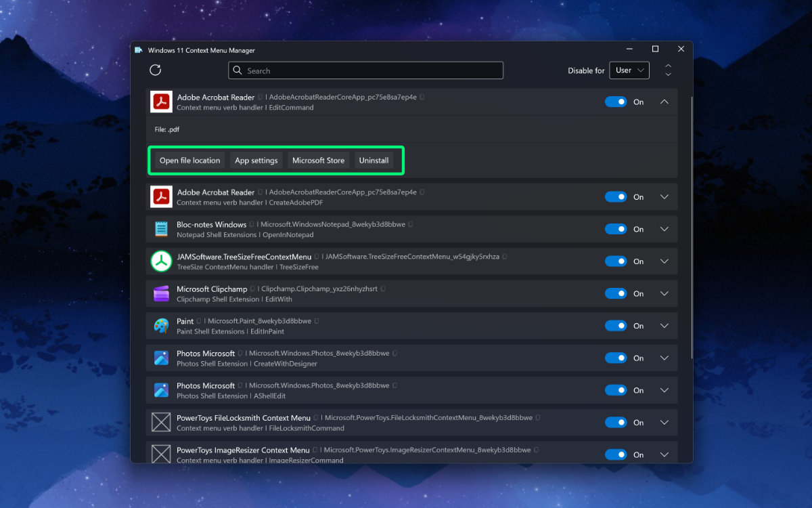Click Open file location for Adobe Acrobat Reader

click(x=189, y=160)
